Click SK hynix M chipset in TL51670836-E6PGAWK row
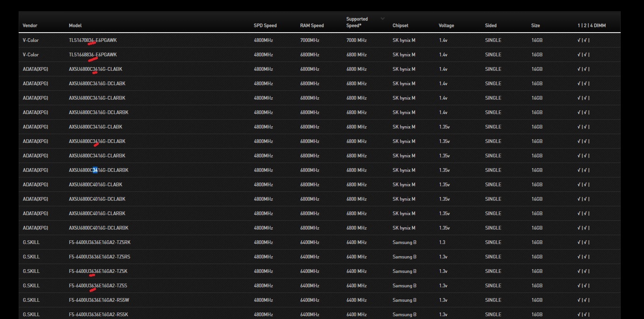This screenshot has width=644, height=319. click(404, 41)
